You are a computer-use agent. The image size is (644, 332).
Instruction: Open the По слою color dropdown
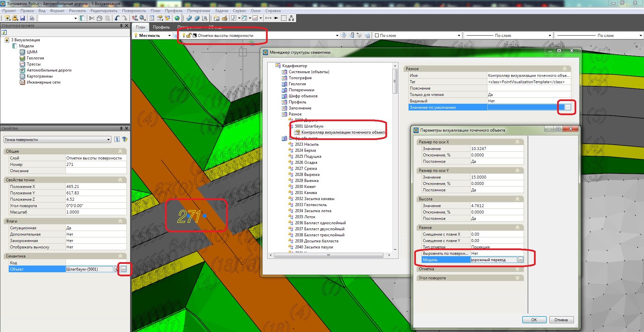pyautogui.click(x=459, y=35)
